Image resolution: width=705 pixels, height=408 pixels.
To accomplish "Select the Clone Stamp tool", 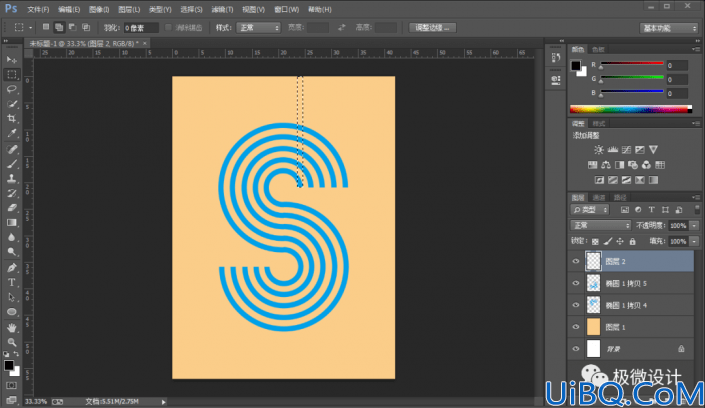I will pyautogui.click(x=12, y=179).
